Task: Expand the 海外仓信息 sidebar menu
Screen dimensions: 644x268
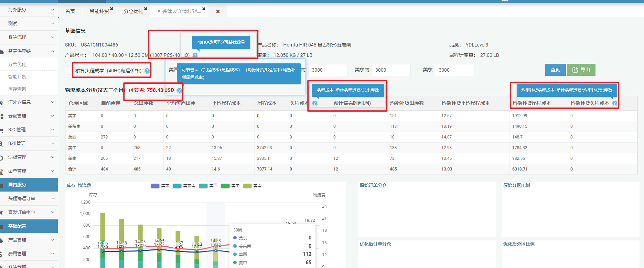Action: [x=29, y=102]
